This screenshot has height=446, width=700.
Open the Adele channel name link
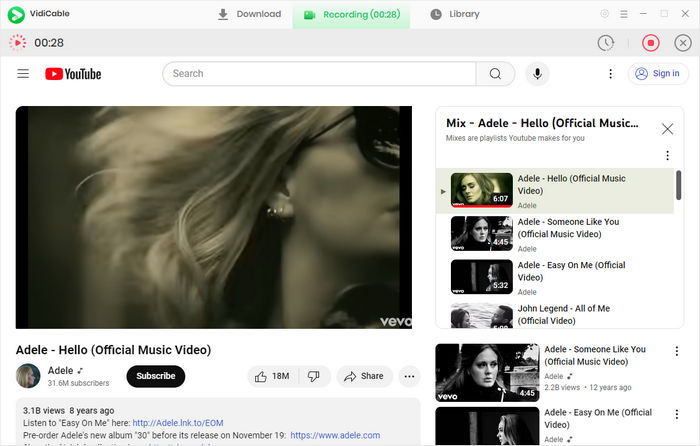(60, 371)
